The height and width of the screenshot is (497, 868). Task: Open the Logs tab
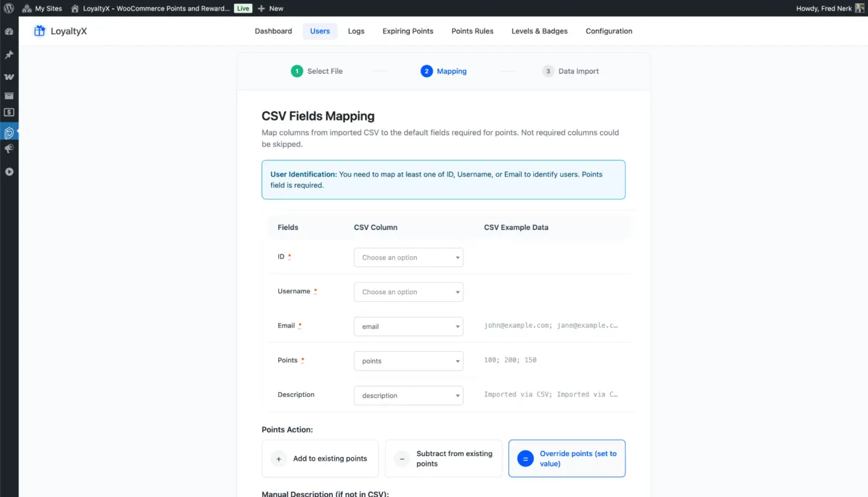[356, 31]
